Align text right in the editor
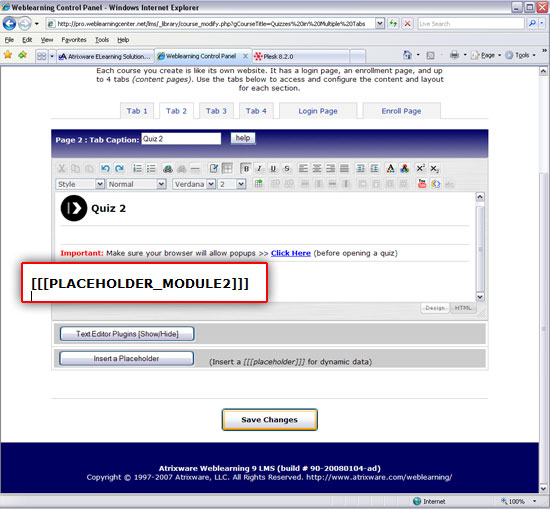550x510 pixels. 330,169
